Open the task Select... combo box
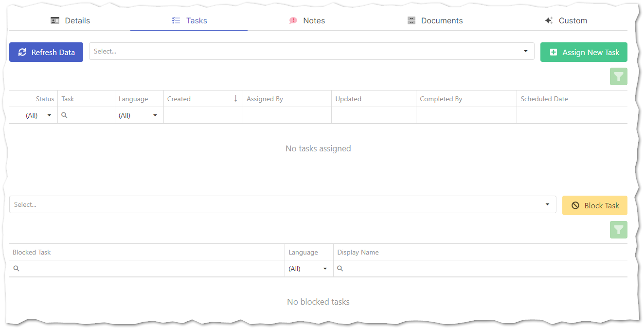This screenshot has height=329, width=644. (311, 51)
